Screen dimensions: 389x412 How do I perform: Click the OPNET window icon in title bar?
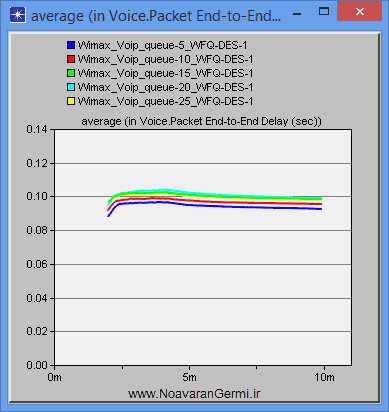point(18,16)
